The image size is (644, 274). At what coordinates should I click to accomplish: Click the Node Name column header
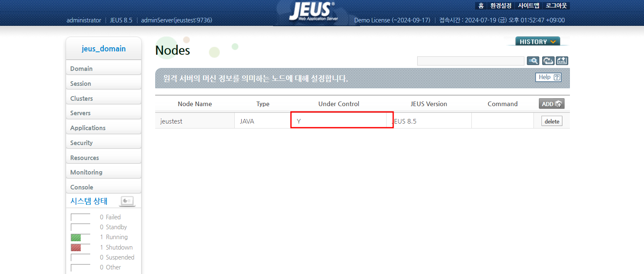click(195, 104)
